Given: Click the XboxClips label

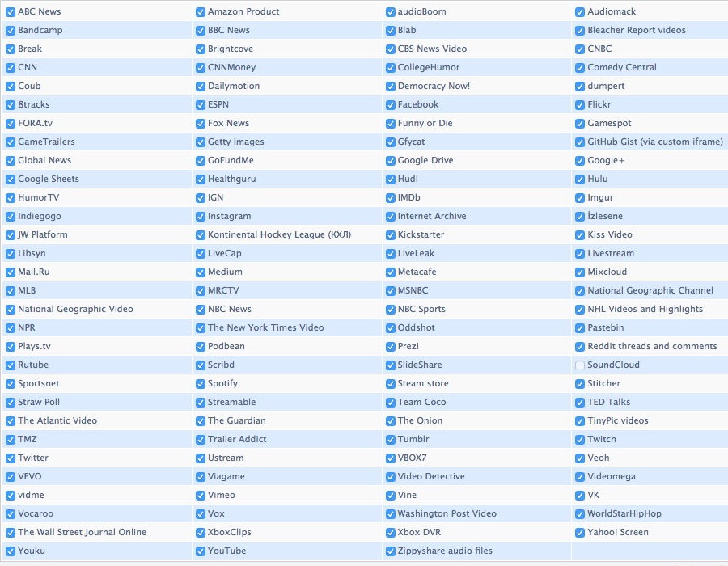Looking at the screenshot, I should (230, 532).
